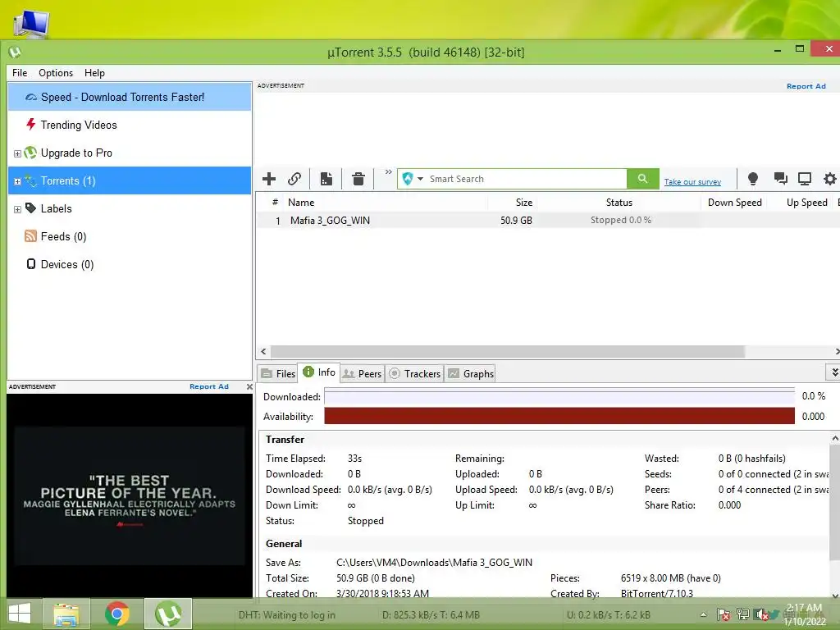Open Google Chrome from taskbar
This screenshot has height=630, width=840.
116,614
